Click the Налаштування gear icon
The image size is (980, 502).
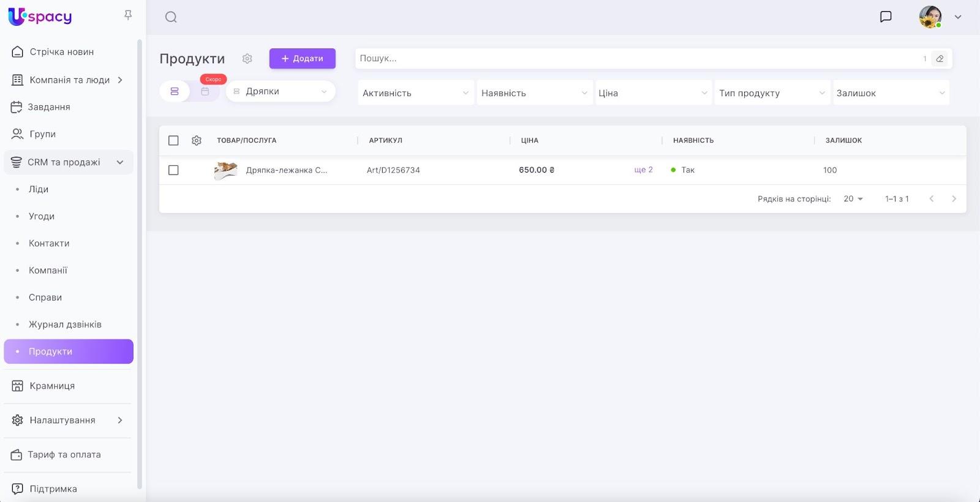coord(18,420)
